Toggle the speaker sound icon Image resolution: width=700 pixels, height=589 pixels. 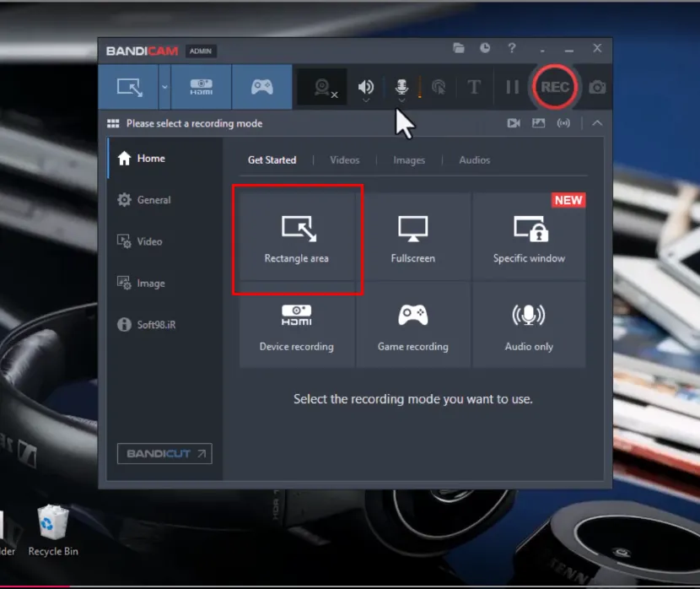(366, 87)
